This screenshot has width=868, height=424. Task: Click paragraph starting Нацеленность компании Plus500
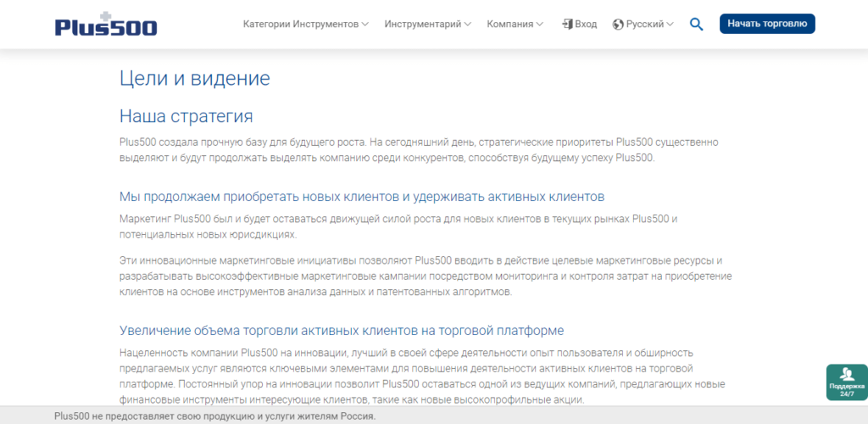click(x=422, y=376)
